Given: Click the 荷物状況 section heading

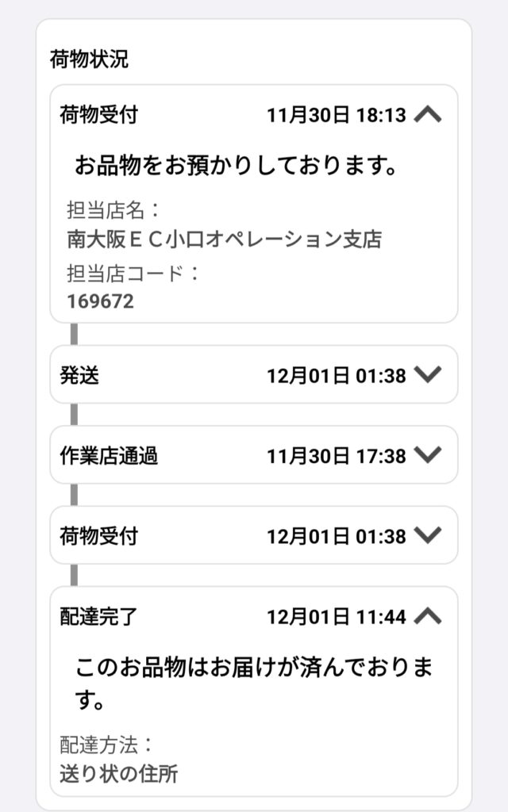Looking at the screenshot, I should click(x=88, y=59).
